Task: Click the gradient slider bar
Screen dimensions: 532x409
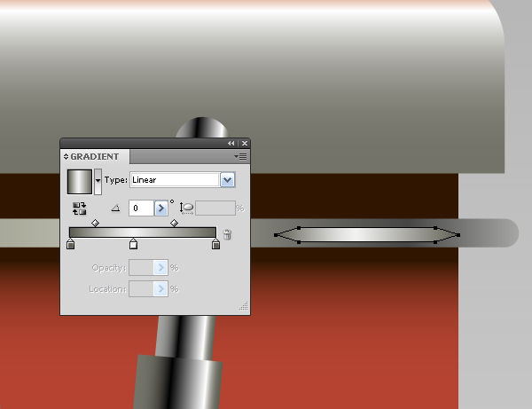Action: pyautogui.click(x=143, y=232)
